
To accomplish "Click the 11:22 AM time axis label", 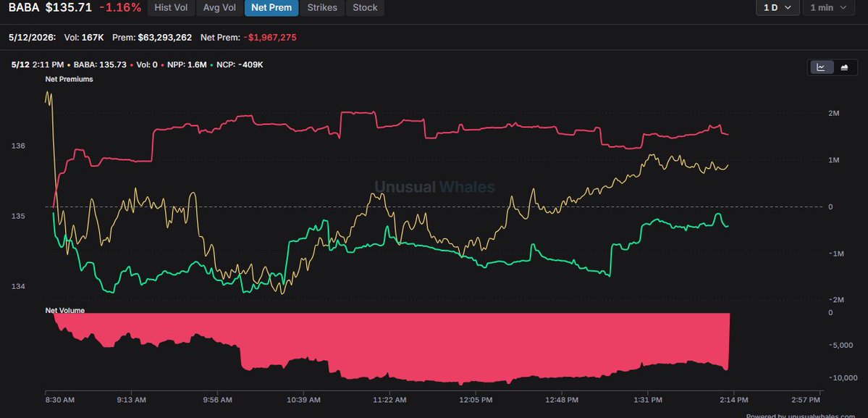I will click(x=389, y=400).
